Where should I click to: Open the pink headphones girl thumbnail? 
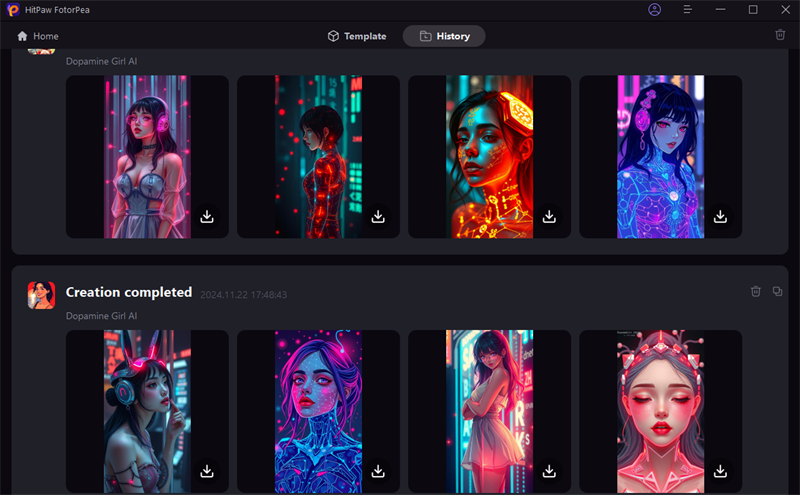click(147, 157)
